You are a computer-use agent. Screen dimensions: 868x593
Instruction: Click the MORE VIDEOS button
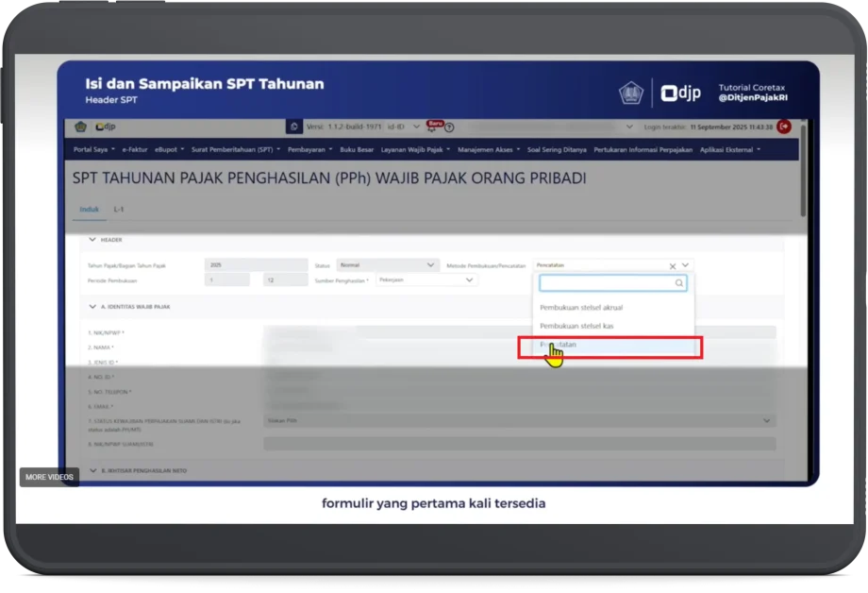click(x=49, y=477)
